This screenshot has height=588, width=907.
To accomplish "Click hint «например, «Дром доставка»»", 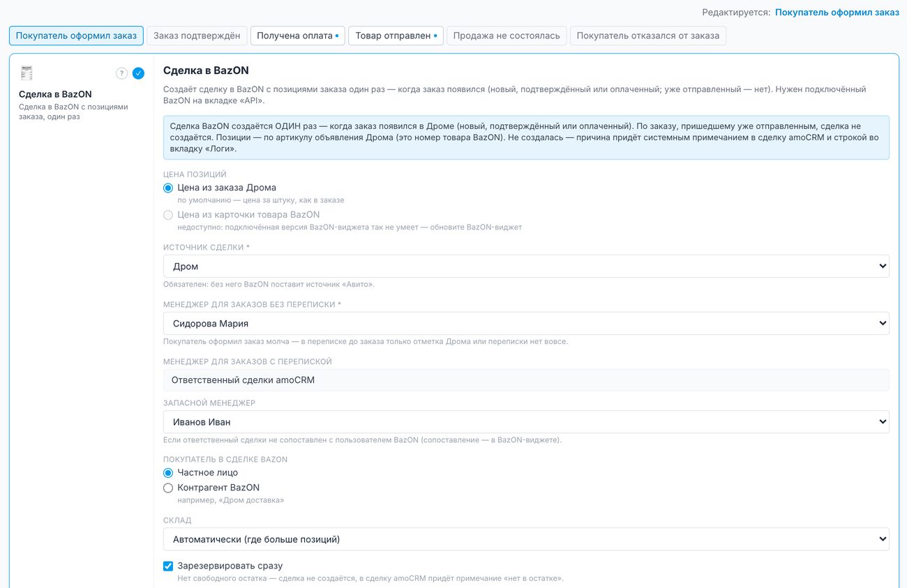I will pyautogui.click(x=230, y=500).
